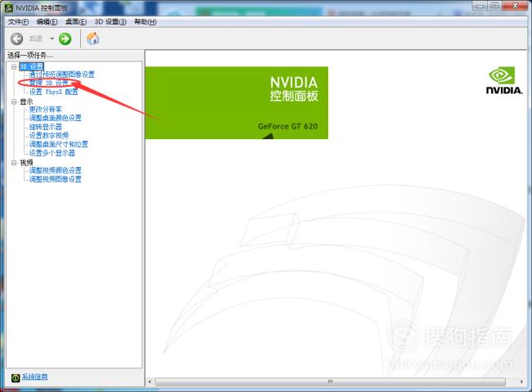Open the 桌面(E) menu

click(x=75, y=22)
